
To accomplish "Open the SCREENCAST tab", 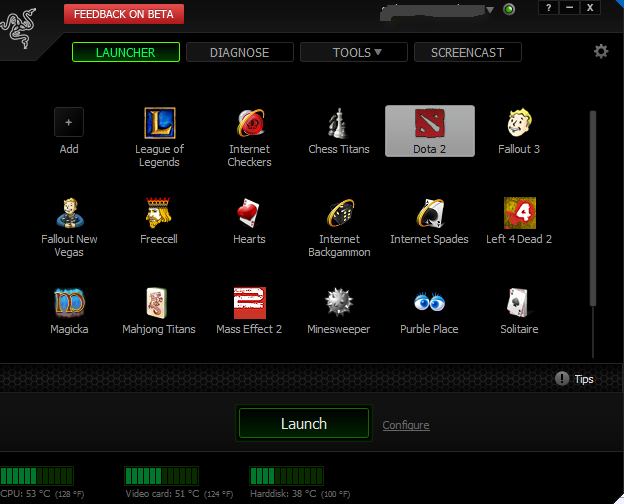I will click(468, 52).
